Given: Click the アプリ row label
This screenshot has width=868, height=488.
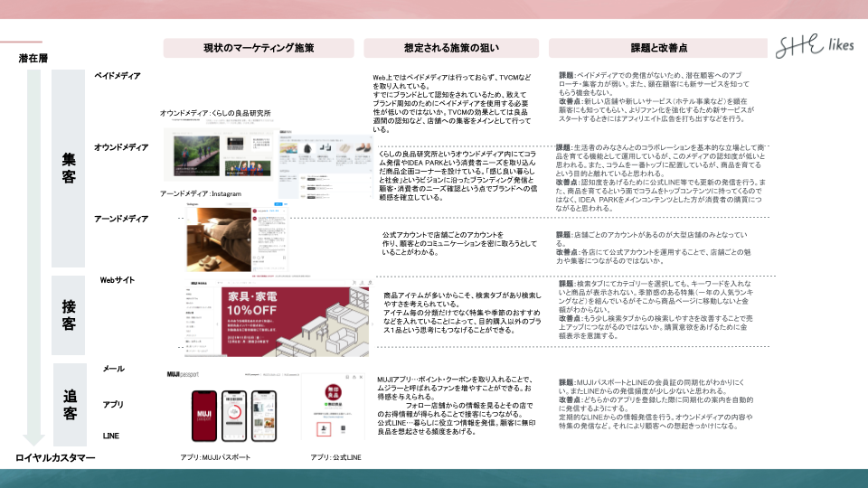Looking at the screenshot, I should [113, 405].
